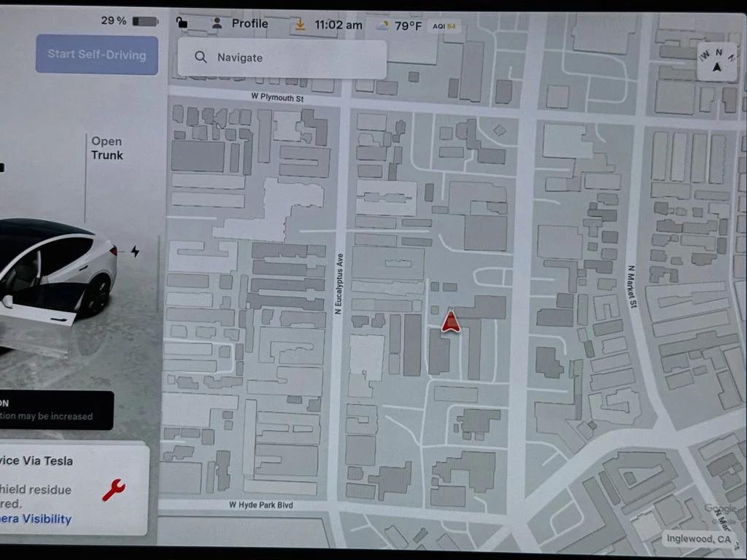Image resolution: width=747 pixels, height=560 pixels.
Task: Open the Camera Visibility link
Action: coord(36,518)
